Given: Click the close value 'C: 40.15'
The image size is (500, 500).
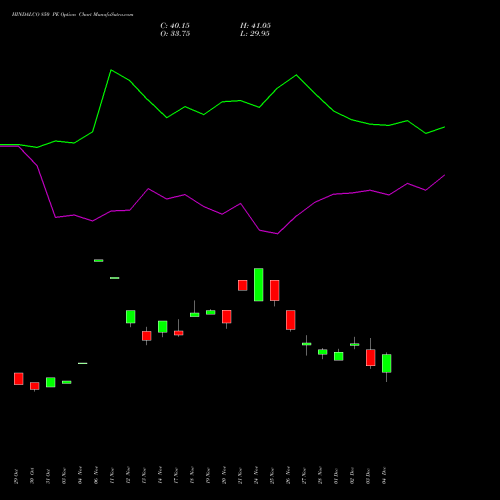Looking at the screenshot, I should click(175, 26).
